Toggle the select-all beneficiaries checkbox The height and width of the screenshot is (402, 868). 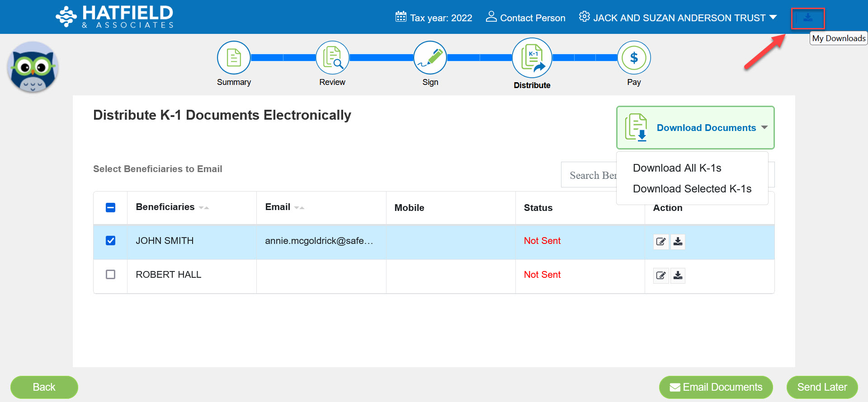[x=110, y=208]
